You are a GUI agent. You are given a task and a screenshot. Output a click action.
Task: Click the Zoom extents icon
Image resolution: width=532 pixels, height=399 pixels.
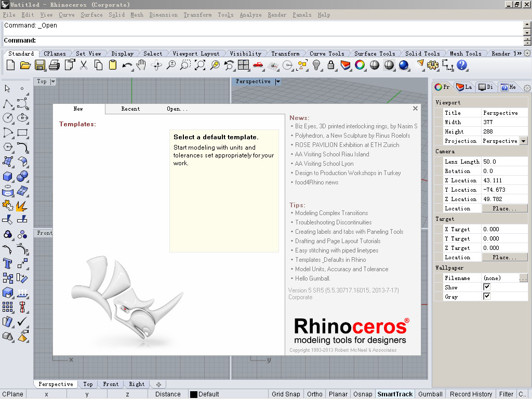(x=200, y=65)
